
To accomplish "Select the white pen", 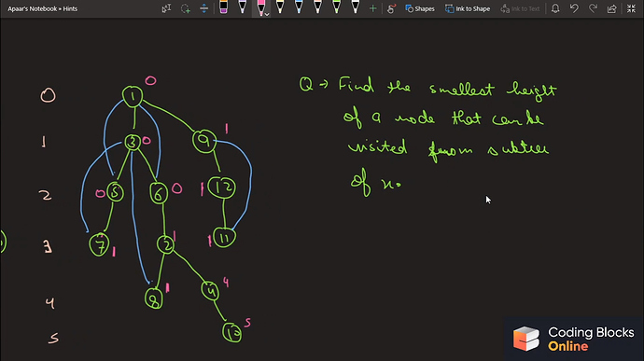I will tap(356, 7).
